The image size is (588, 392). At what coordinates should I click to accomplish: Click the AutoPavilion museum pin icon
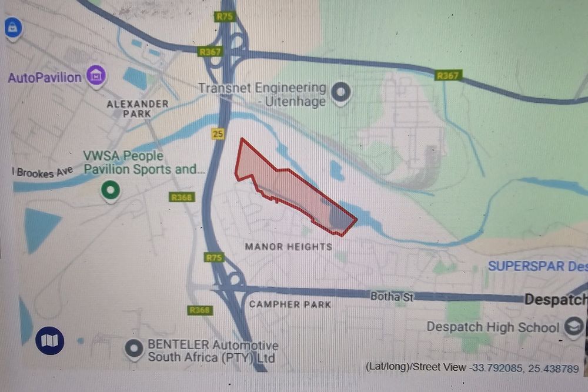pos(96,76)
